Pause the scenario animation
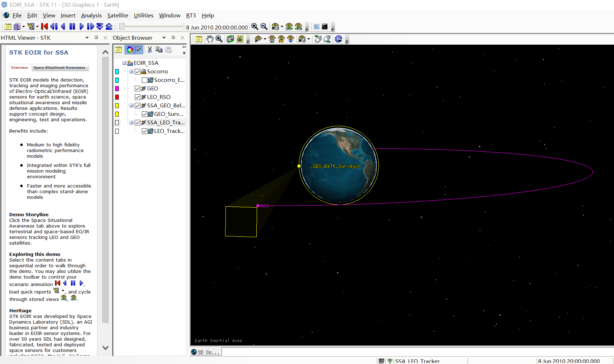The width and height of the screenshot is (614, 364). (x=72, y=27)
